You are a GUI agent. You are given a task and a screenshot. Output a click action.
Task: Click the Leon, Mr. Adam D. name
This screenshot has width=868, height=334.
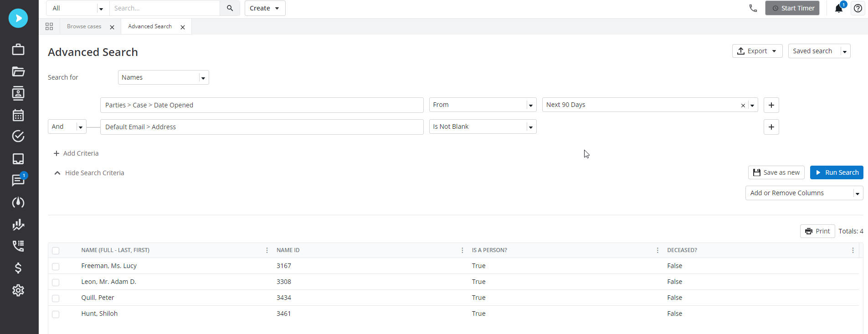[x=109, y=282]
